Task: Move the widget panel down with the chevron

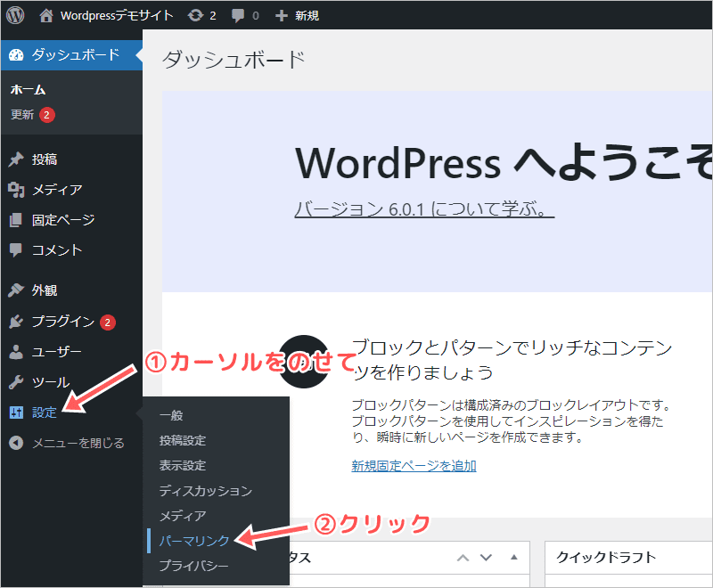Action: [486, 558]
